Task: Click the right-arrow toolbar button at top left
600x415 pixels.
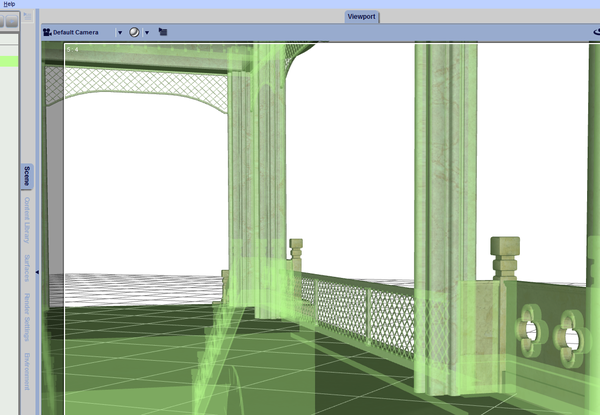Action: click(x=12, y=21)
